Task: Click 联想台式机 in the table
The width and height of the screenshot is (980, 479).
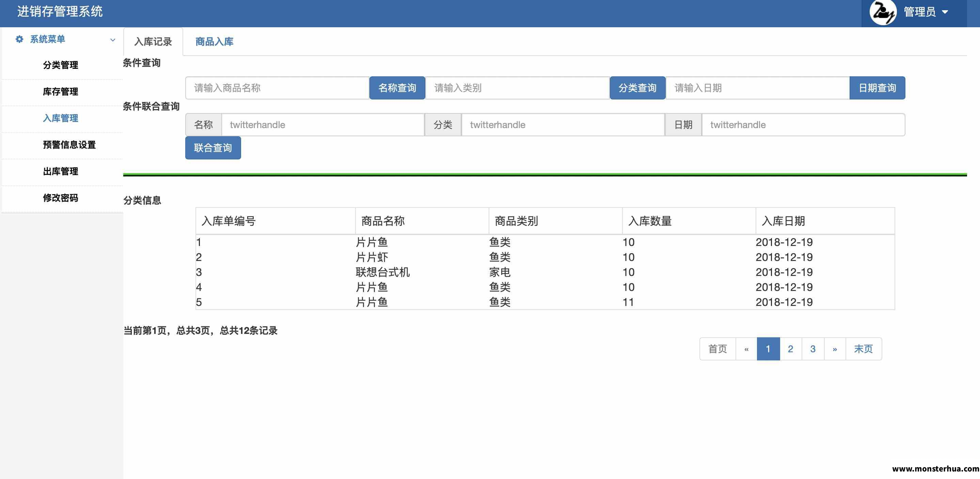Action: tap(383, 272)
